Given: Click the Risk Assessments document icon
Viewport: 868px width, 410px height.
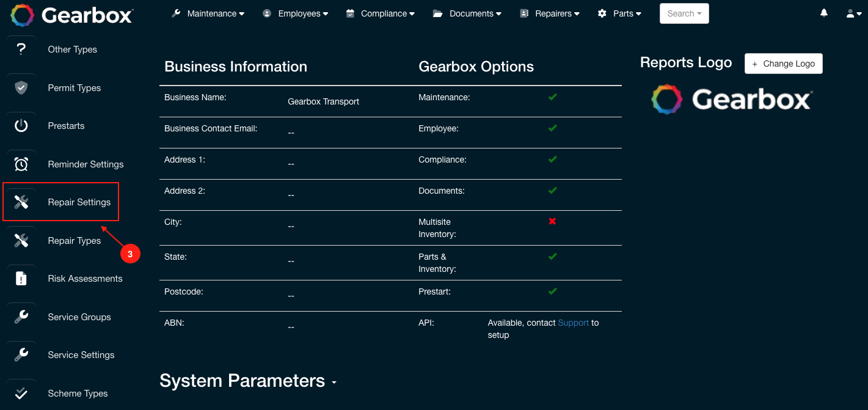Looking at the screenshot, I should [x=21, y=279].
